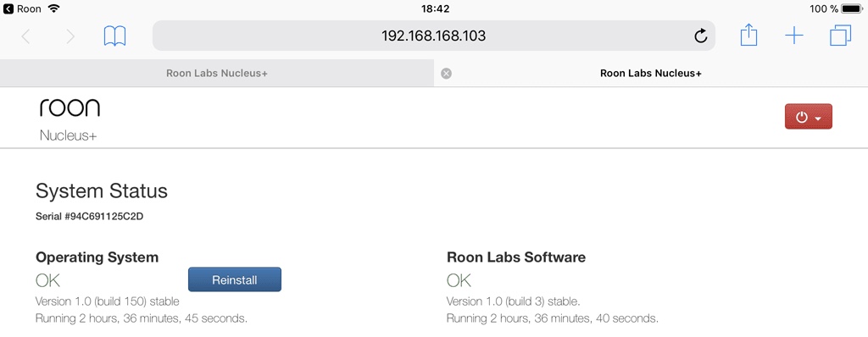Screen dimensions: 868x337
Task: Close the active Roon Labs Nucleus+ tab
Action: [x=446, y=74]
